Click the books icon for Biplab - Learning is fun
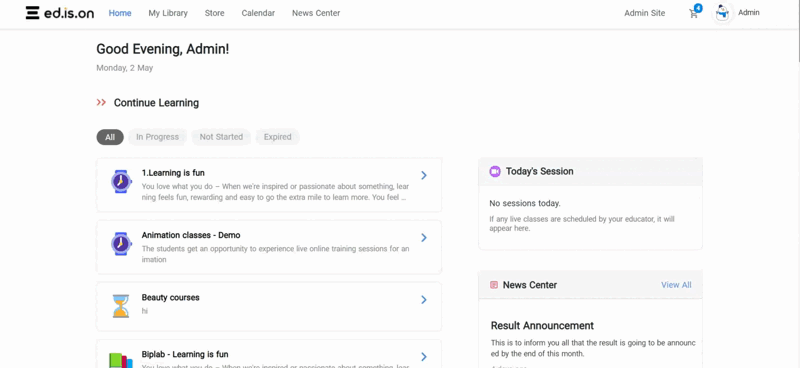Image resolution: width=800 pixels, height=368 pixels. click(121, 360)
